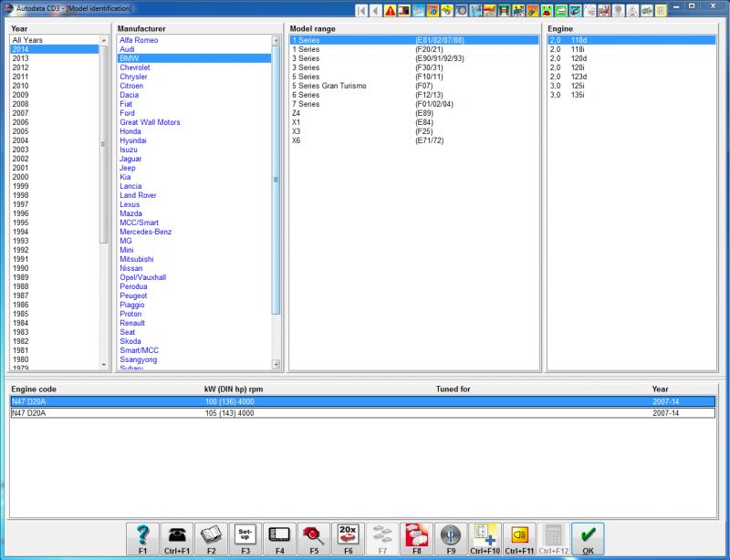Select 5 Series Gran Turismo model
The height and width of the screenshot is (560, 730).
[414, 86]
